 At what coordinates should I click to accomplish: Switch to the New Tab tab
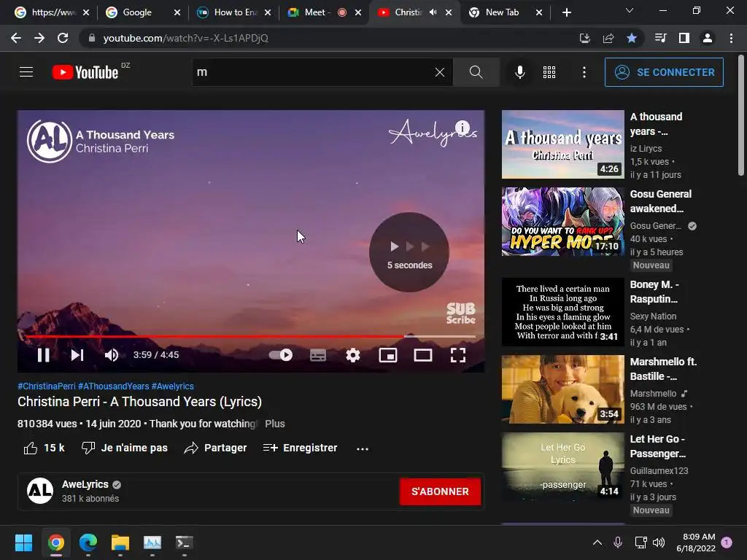point(502,12)
